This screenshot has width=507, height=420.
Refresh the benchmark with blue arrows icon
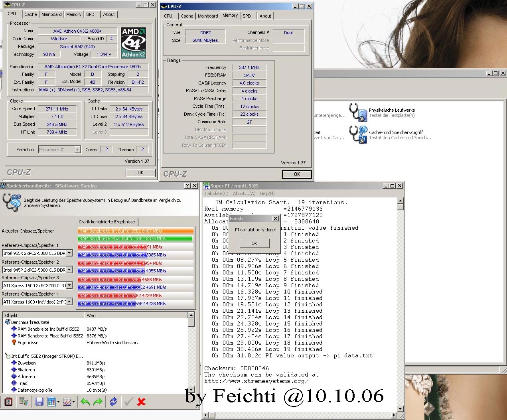(113, 402)
